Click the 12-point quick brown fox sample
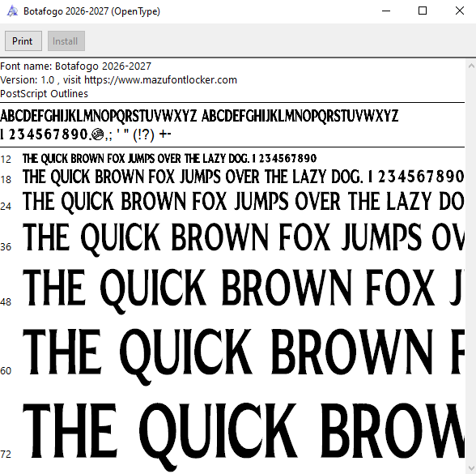This screenshot has width=476, height=474. 170,159
